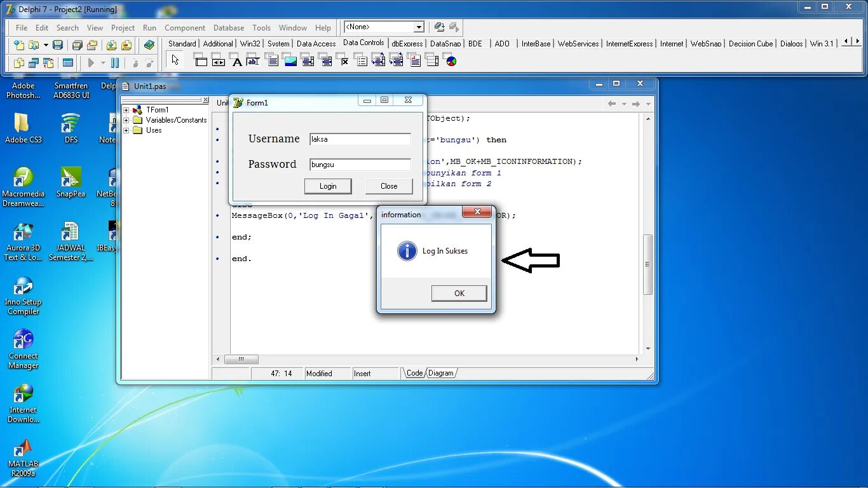This screenshot has width=868, height=488.
Task: Click the Toggle Form/Unit icon
Action: (x=49, y=63)
